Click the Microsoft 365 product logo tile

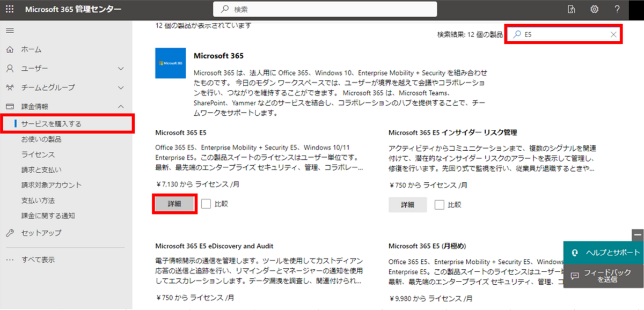pos(170,63)
